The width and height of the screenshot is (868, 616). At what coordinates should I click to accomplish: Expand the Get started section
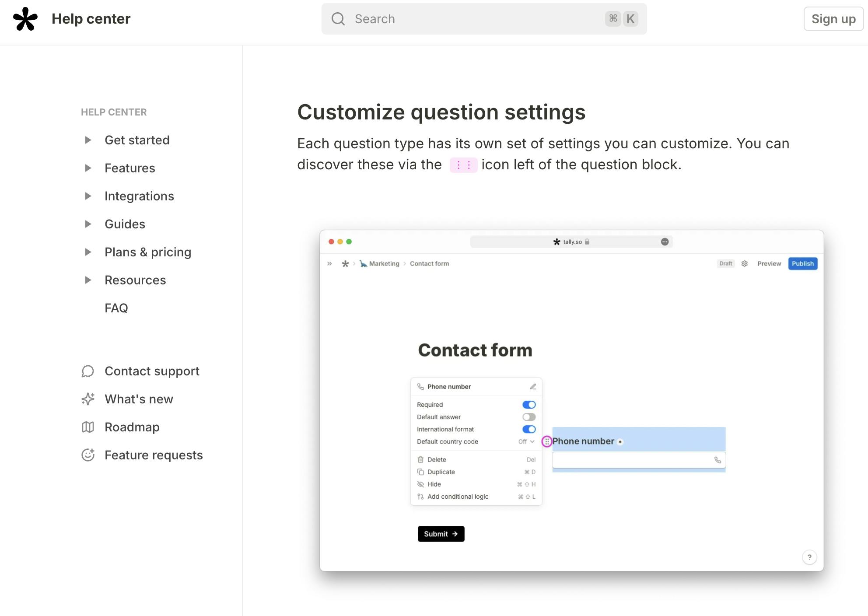[x=88, y=140]
